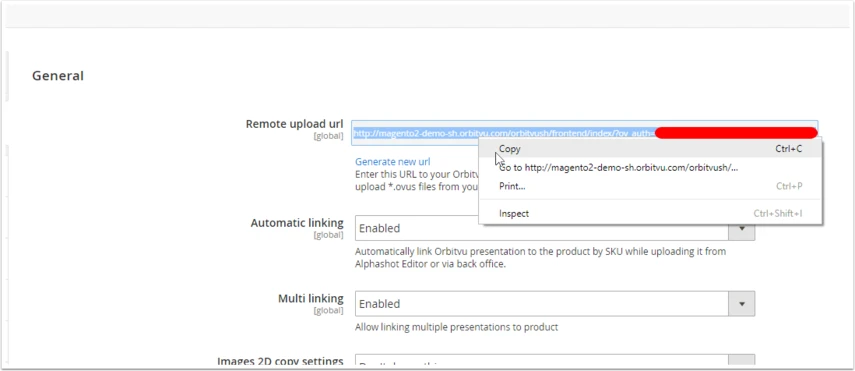Choose Copy from the context menu
The image size is (855, 371).
point(650,148)
